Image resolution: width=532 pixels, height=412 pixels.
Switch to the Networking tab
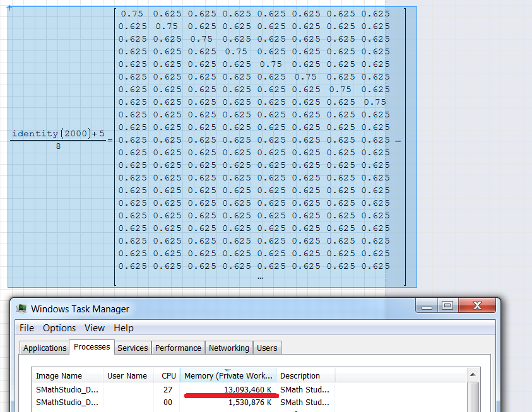click(x=228, y=348)
